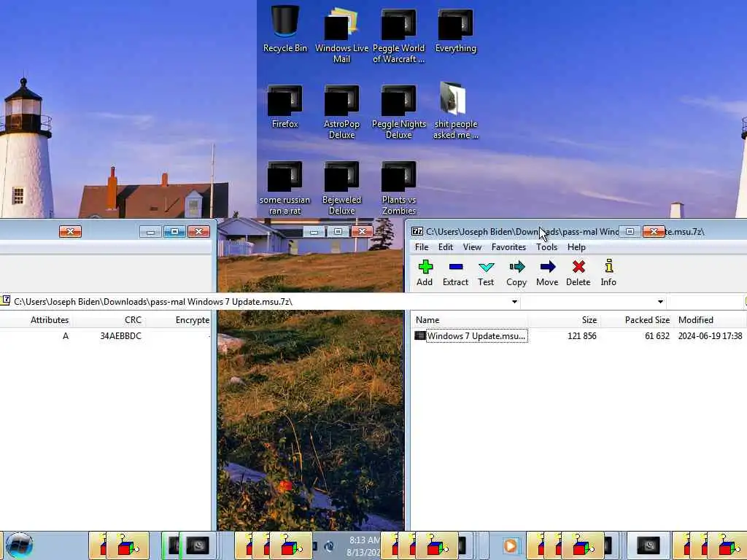The image size is (747, 560).
Task: Open the Favorites menu
Action: (x=508, y=247)
